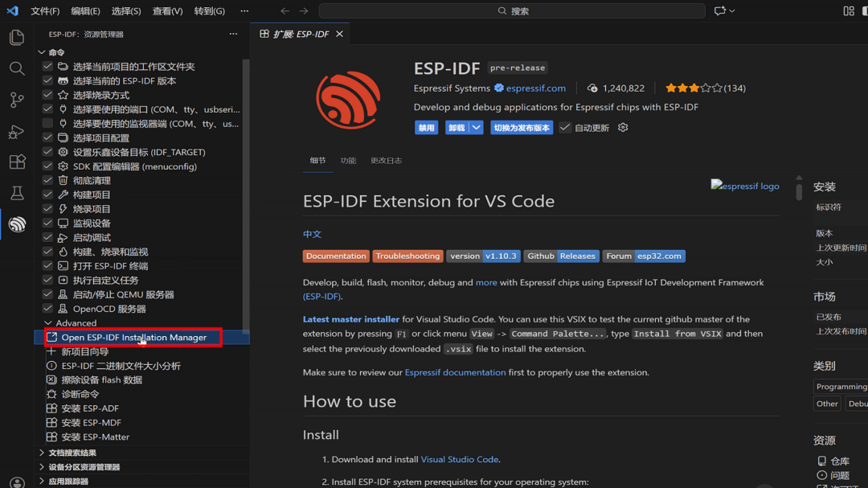Open the Testing flask view
Image resolution: width=868 pixels, height=488 pixels.
[x=17, y=193]
